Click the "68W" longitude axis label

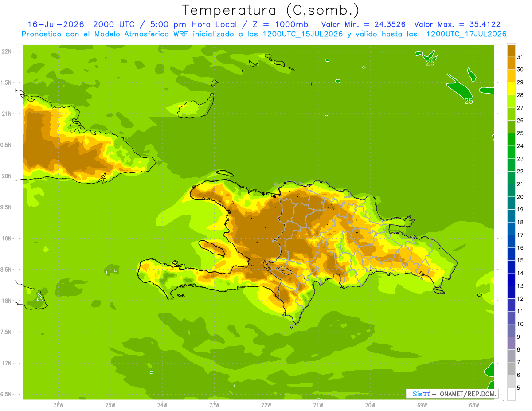[x=473, y=405]
